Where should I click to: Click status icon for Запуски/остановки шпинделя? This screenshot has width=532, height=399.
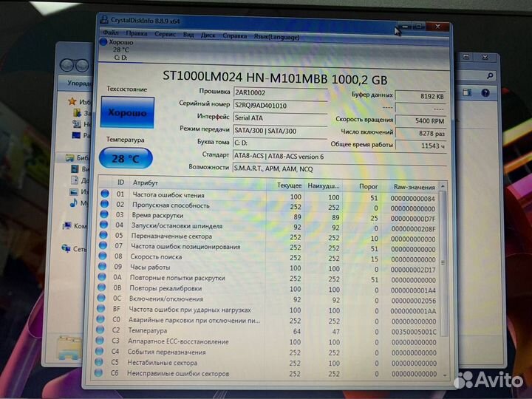click(104, 225)
